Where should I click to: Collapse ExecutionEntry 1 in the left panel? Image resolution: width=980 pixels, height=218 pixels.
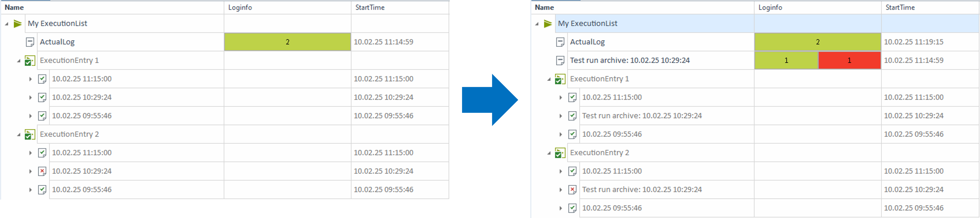pyautogui.click(x=19, y=61)
